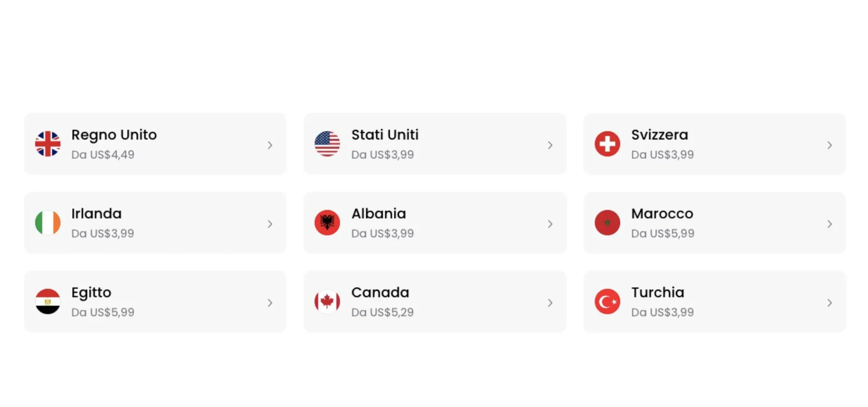This screenshot has height=407, width=868.
Task: Click the United Kingdom flag icon
Action: pos(47,144)
